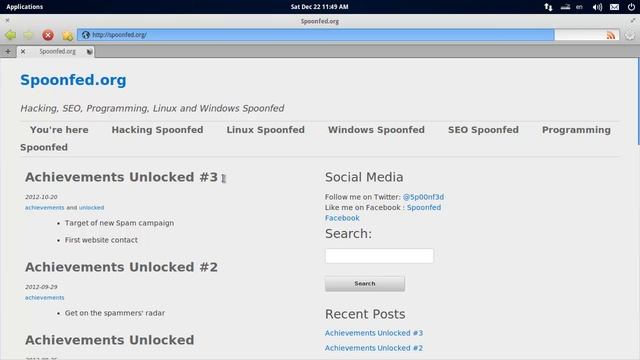This screenshot has height=360, width=640.
Task: Open the browser settings gear icon
Action: point(629,35)
